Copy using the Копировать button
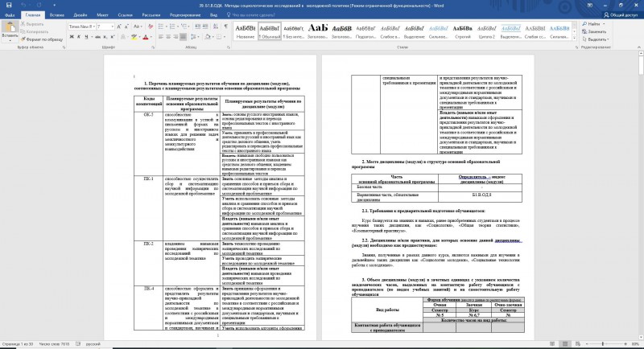The width and height of the screenshot is (644, 349). [x=35, y=31]
